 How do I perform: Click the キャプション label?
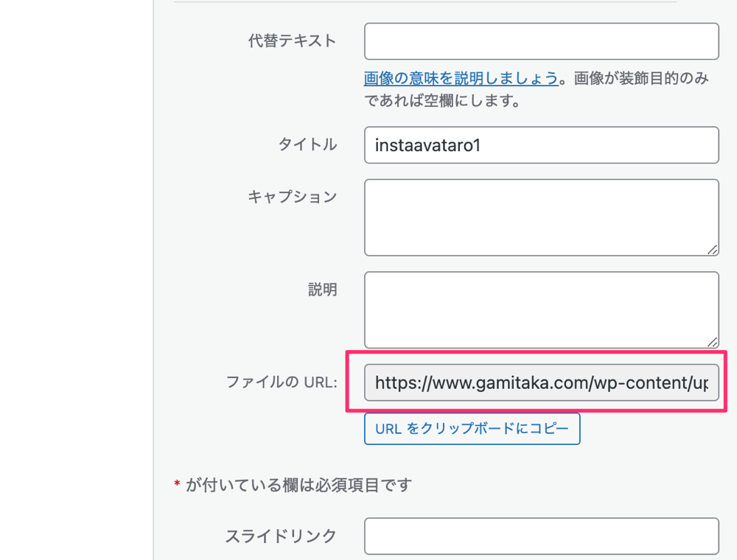293,197
